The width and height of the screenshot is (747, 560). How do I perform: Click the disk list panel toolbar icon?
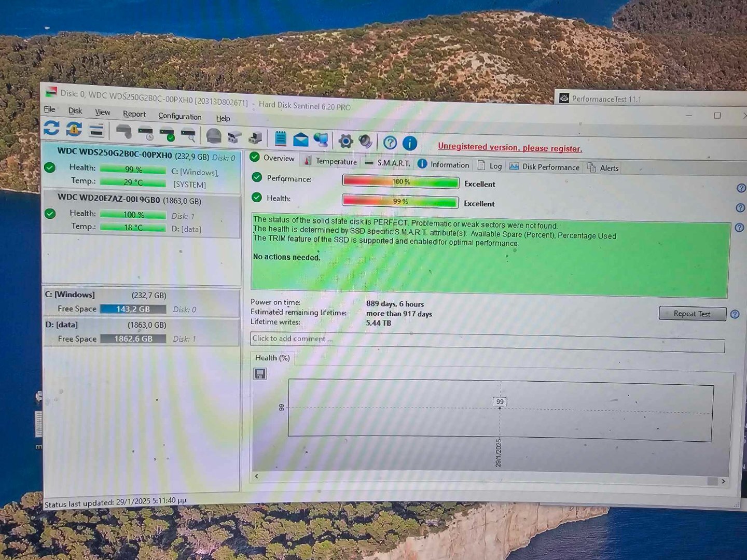tap(96, 130)
